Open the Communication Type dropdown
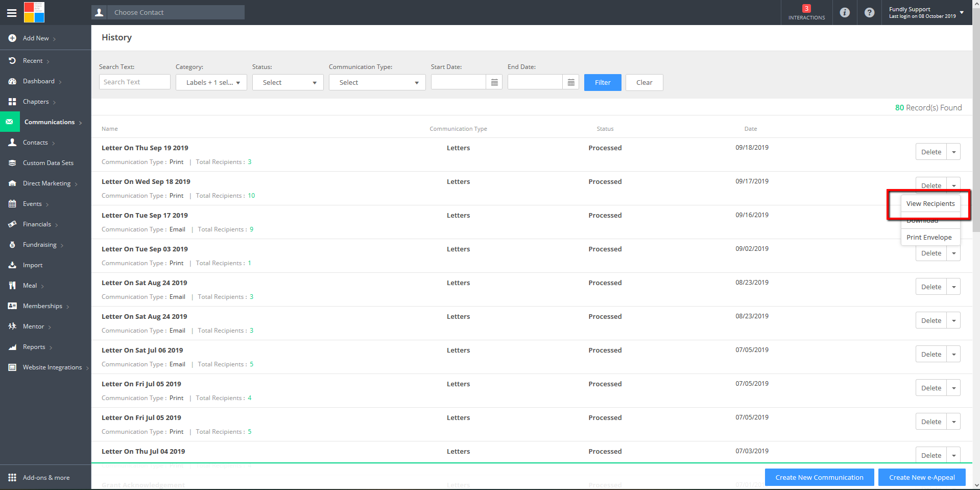Image resolution: width=980 pixels, height=490 pixels. click(x=377, y=82)
